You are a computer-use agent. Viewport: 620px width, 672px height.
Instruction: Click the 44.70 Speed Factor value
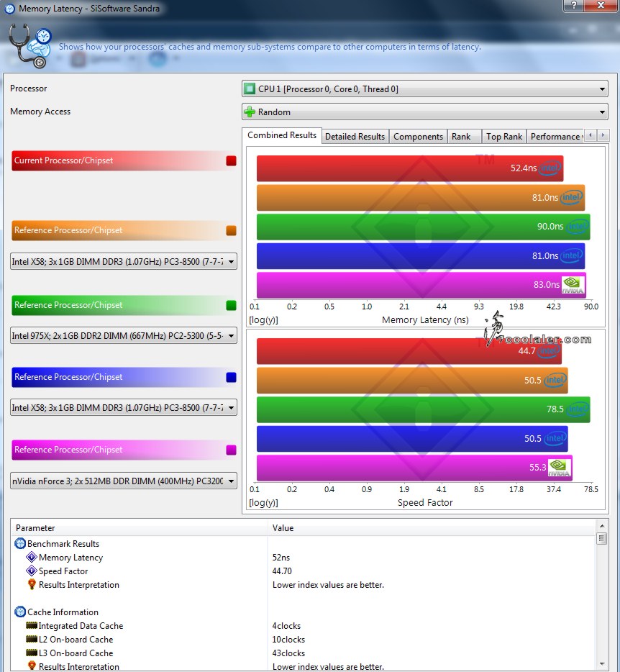click(282, 571)
